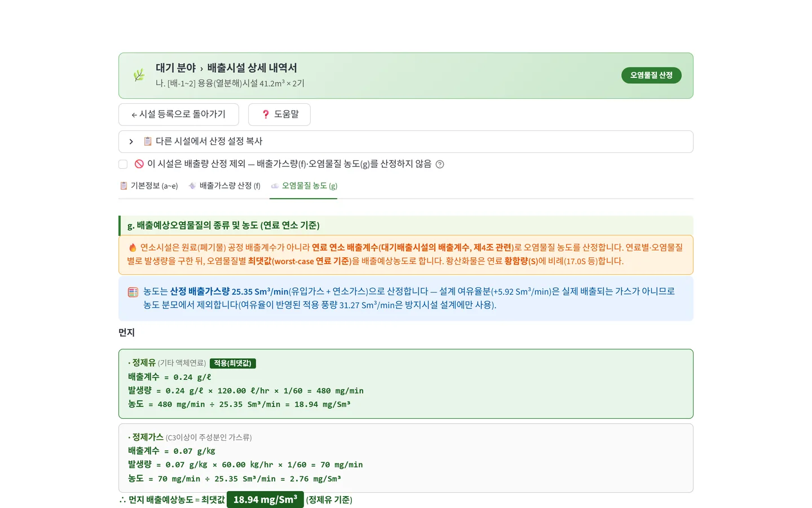This screenshot has width=812, height=508.
Task: Click the 시설 등록으로 돌아가기 button
Action: pyautogui.click(x=179, y=115)
